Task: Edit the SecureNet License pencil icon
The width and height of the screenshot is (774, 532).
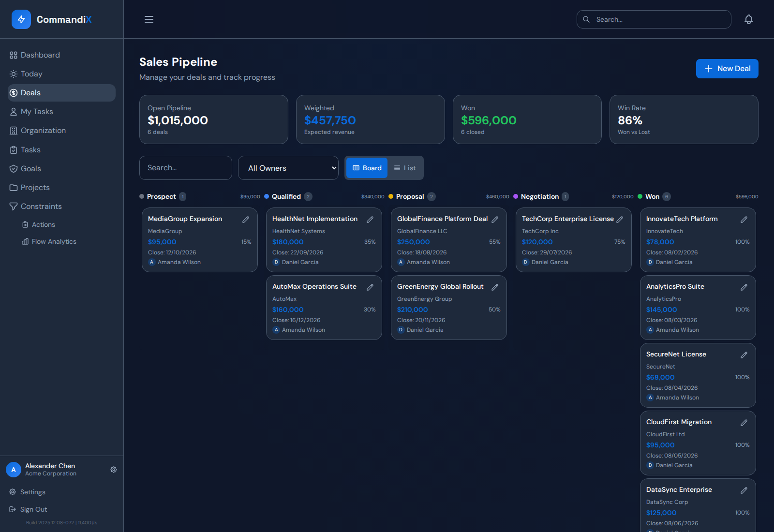Action: 744,355
